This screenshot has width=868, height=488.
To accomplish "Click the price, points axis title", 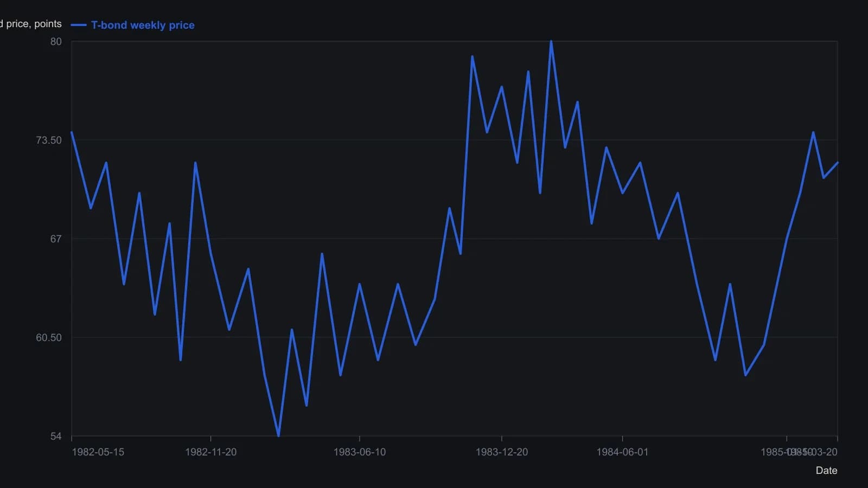I will (x=31, y=24).
